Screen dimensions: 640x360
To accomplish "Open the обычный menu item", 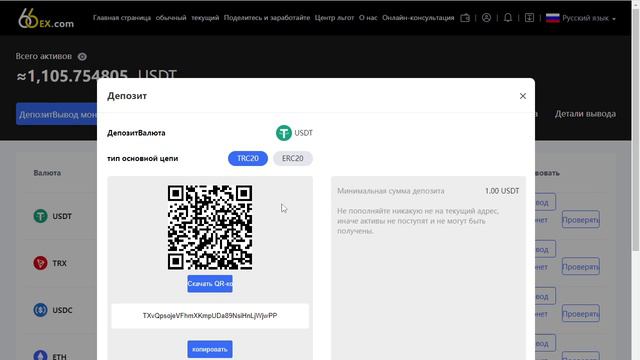I will [x=171, y=18].
